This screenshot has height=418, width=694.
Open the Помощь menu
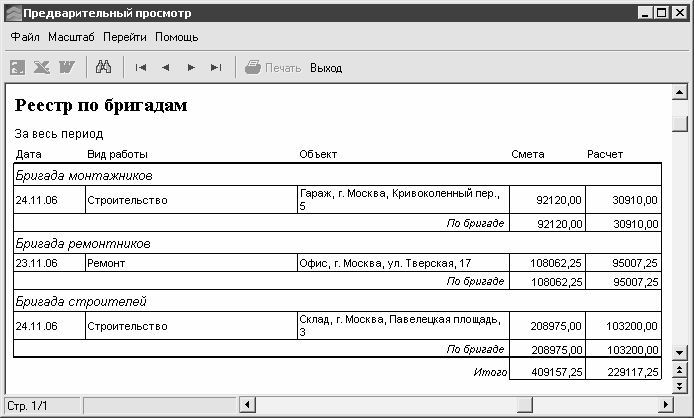(176, 37)
